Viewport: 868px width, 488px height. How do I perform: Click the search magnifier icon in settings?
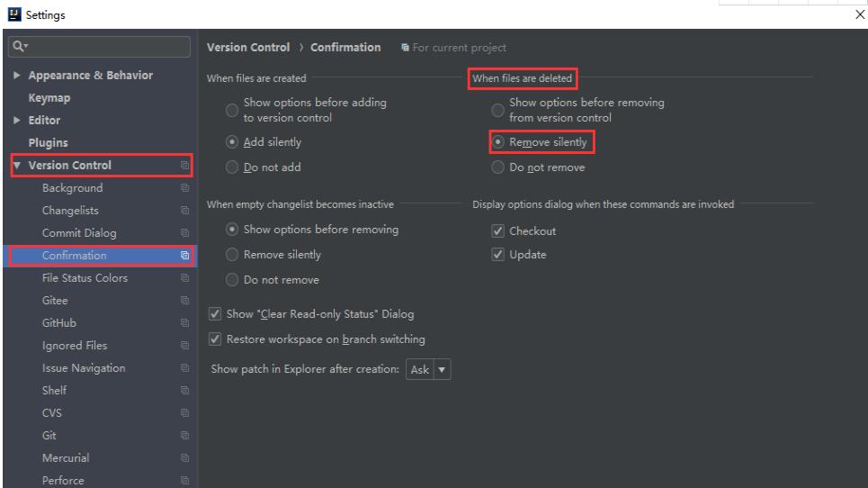click(x=16, y=47)
